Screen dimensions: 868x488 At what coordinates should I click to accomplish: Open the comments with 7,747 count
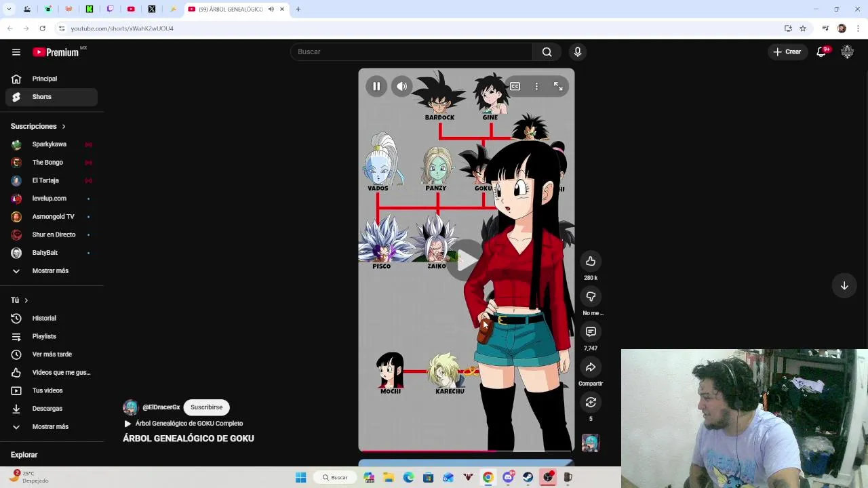pyautogui.click(x=591, y=331)
